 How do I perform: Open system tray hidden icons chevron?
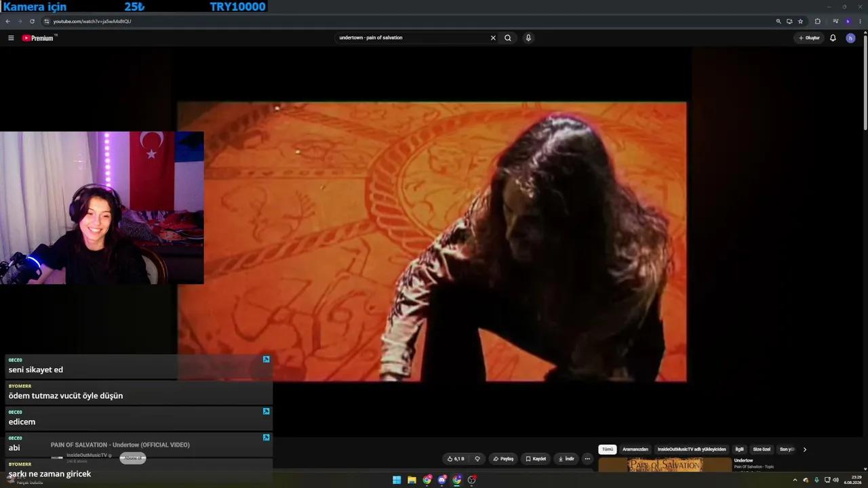coord(795,480)
